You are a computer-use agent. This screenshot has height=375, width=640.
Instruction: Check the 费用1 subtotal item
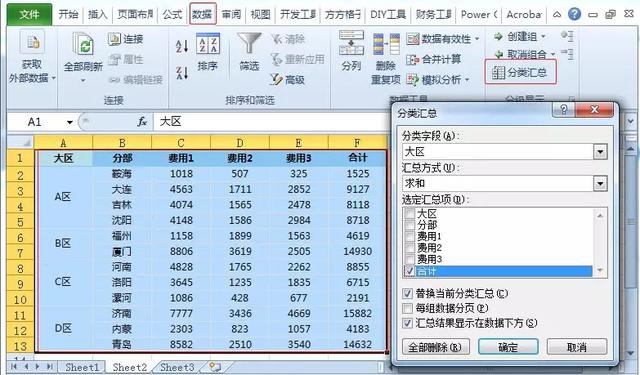click(409, 236)
